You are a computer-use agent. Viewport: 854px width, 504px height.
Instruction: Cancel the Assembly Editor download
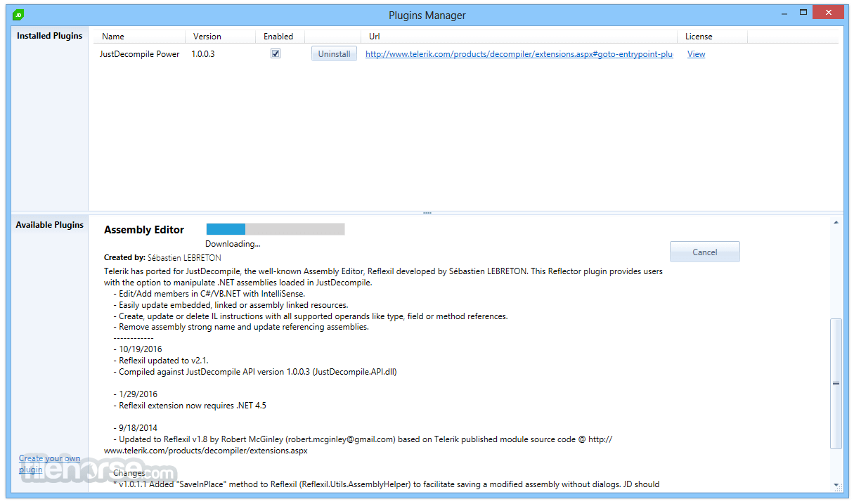704,252
